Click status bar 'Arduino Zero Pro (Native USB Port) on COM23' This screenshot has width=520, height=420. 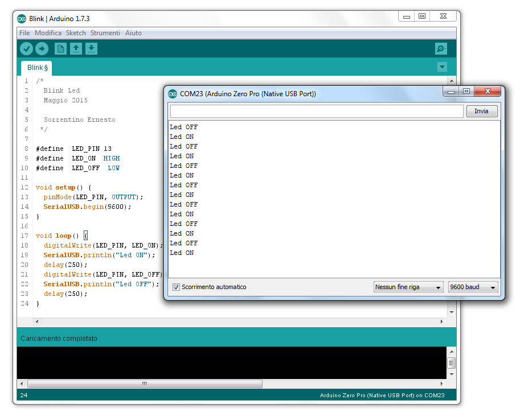(x=382, y=396)
